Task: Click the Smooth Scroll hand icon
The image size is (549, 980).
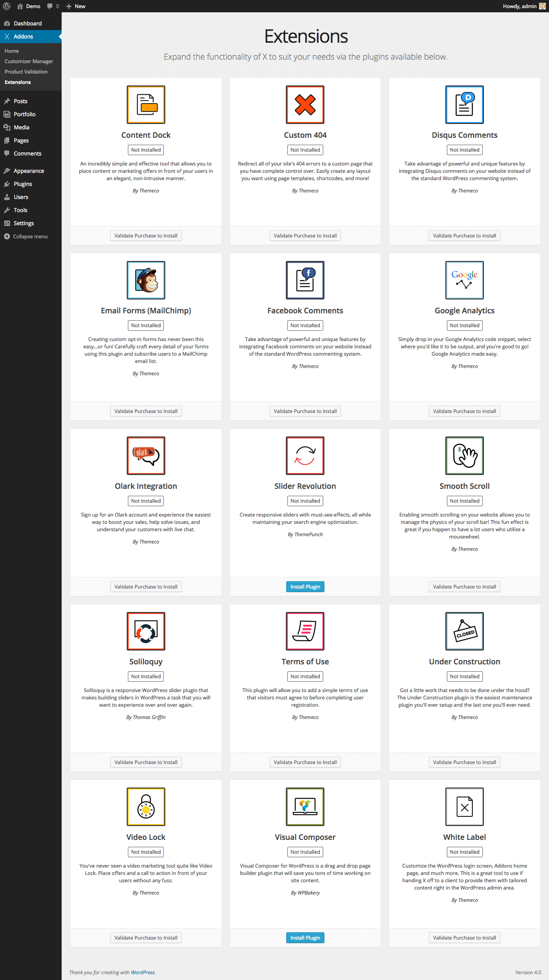Action: (464, 456)
